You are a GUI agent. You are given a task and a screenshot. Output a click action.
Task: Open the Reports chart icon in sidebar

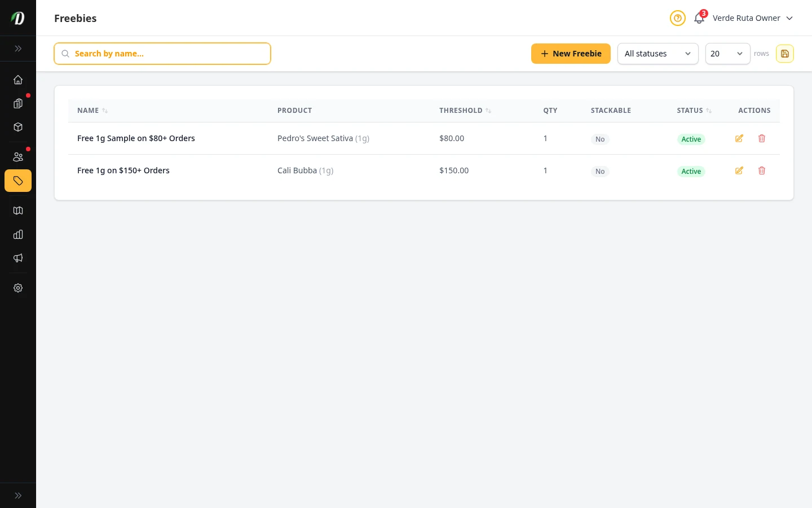click(x=18, y=234)
